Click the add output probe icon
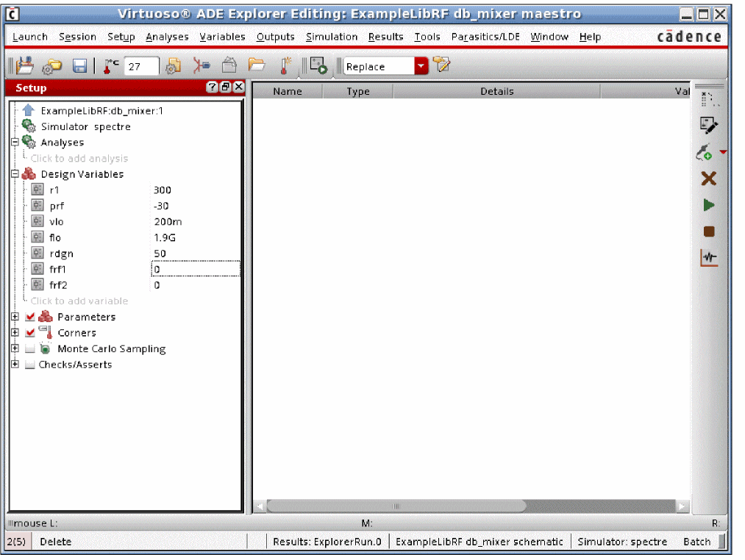This screenshot has width=745, height=560. click(x=706, y=152)
